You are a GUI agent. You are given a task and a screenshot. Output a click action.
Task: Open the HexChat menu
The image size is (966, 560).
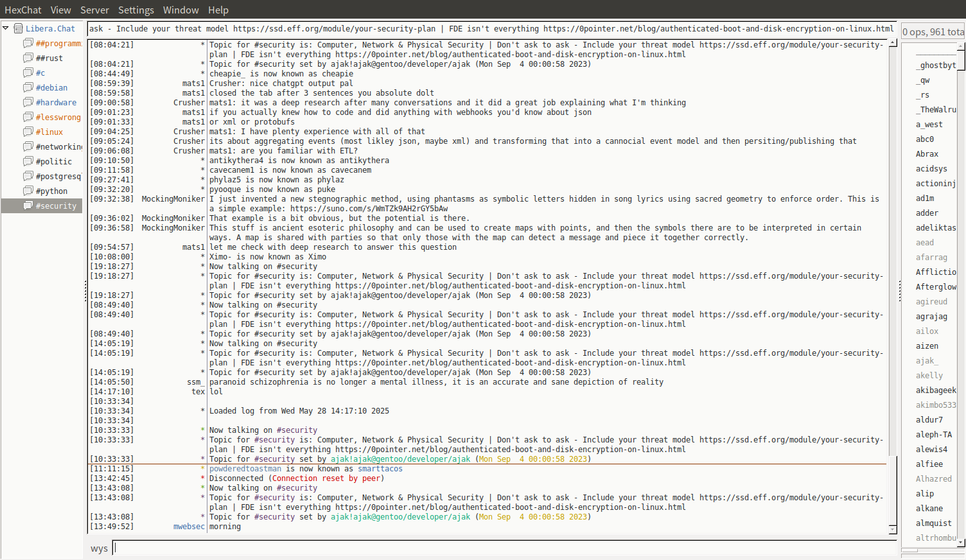click(x=23, y=10)
